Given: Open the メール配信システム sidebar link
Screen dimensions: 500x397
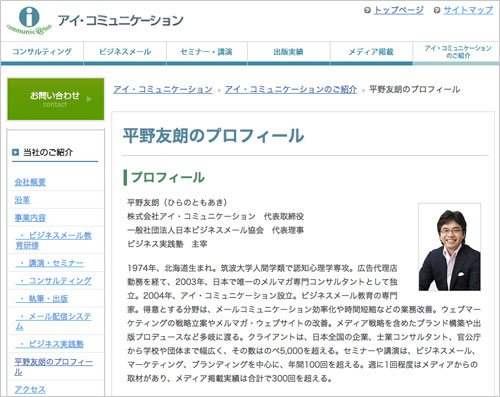Looking at the screenshot, I should click(x=54, y=321).
